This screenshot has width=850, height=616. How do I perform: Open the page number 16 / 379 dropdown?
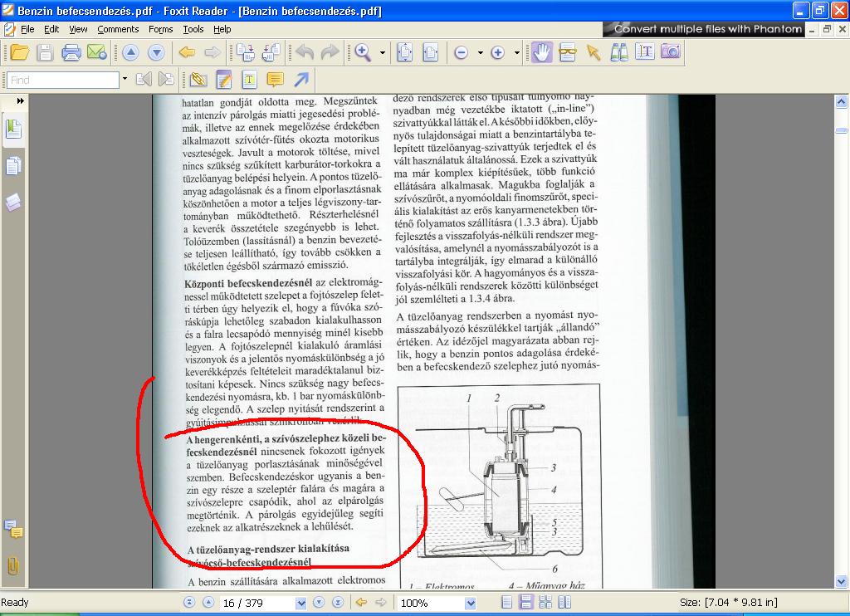pyautogui.click(x=300, y=603)
